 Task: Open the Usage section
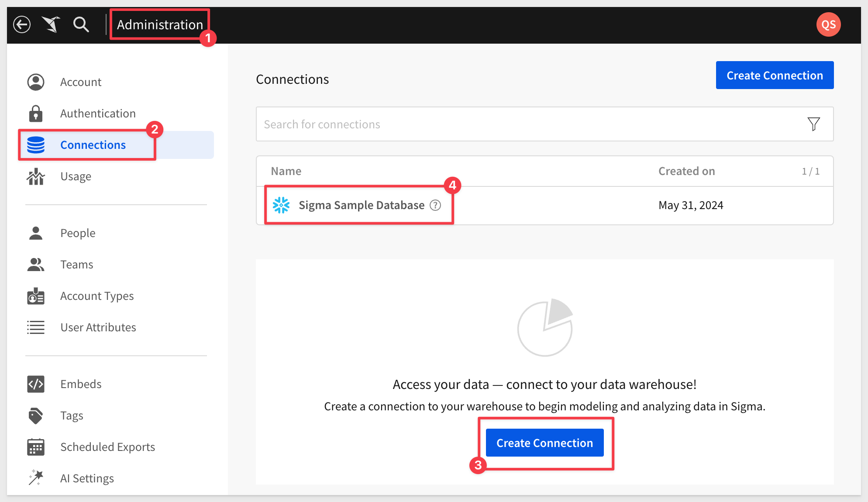point(76,176)
